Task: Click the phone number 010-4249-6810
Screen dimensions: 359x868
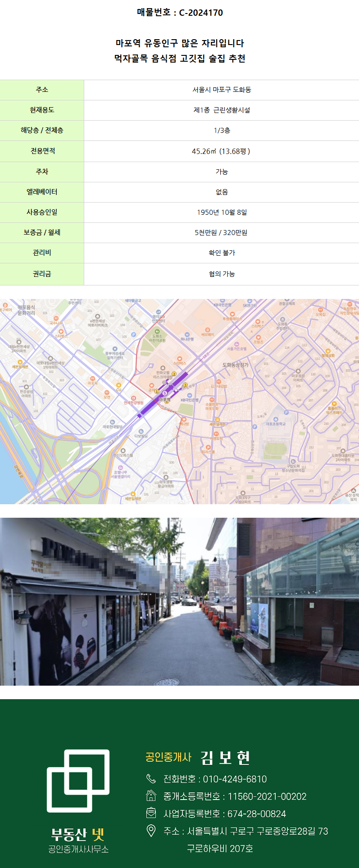Action: pyautogui.click(x=235, y=779)
